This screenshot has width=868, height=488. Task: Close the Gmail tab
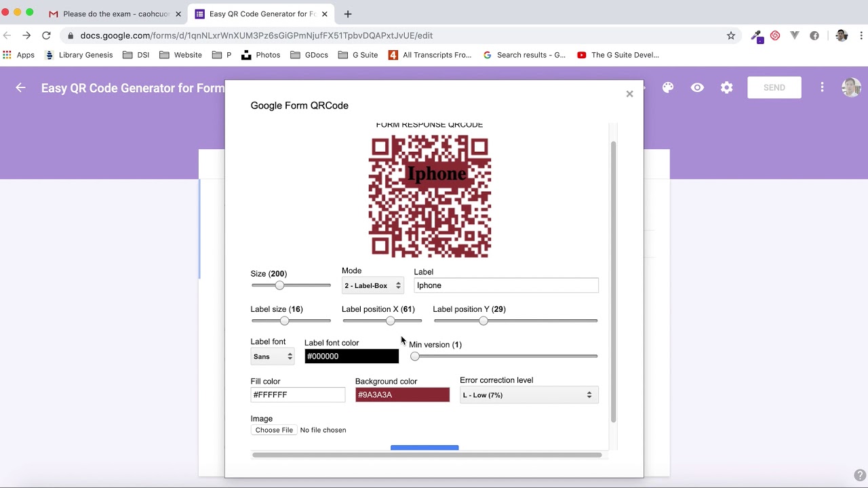tap(178, 14)
